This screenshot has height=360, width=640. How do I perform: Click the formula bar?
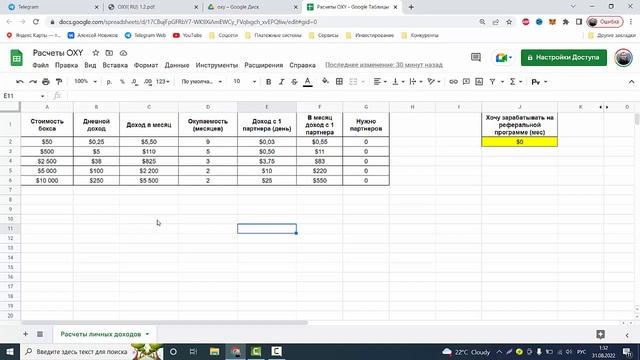click(351, 96)
